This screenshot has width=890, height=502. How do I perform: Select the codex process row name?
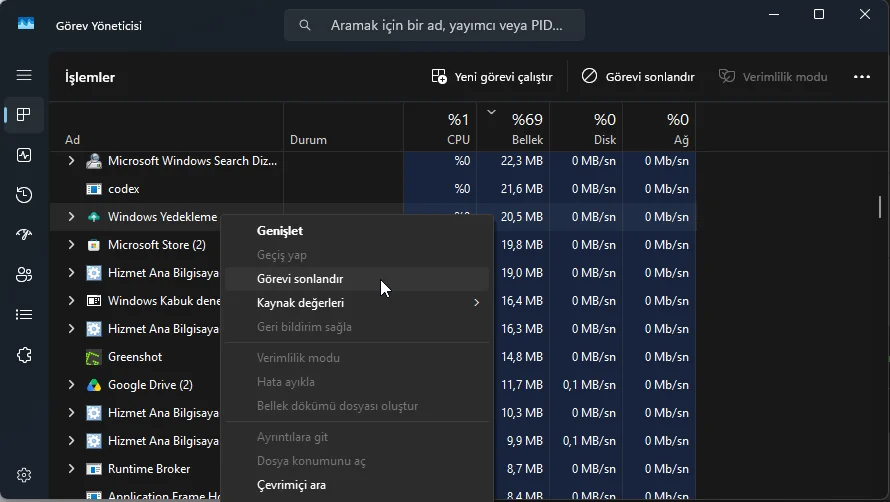[x=124, y=189]
